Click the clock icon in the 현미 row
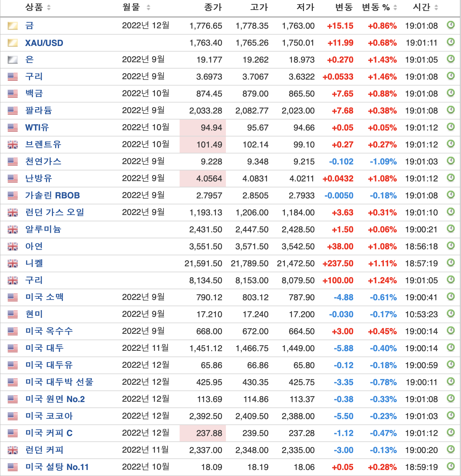The image size is (461, 476). coord(451,313)
